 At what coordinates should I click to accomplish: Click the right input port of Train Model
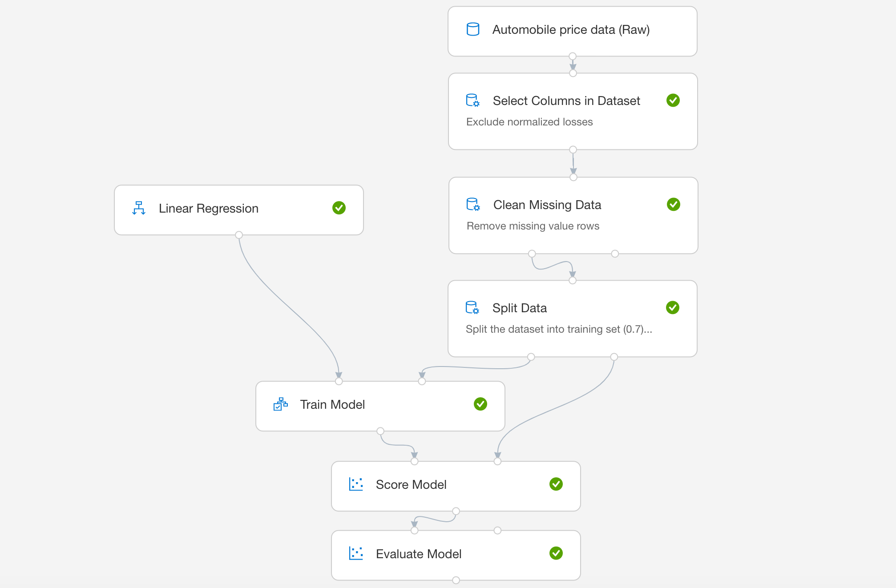422,381
